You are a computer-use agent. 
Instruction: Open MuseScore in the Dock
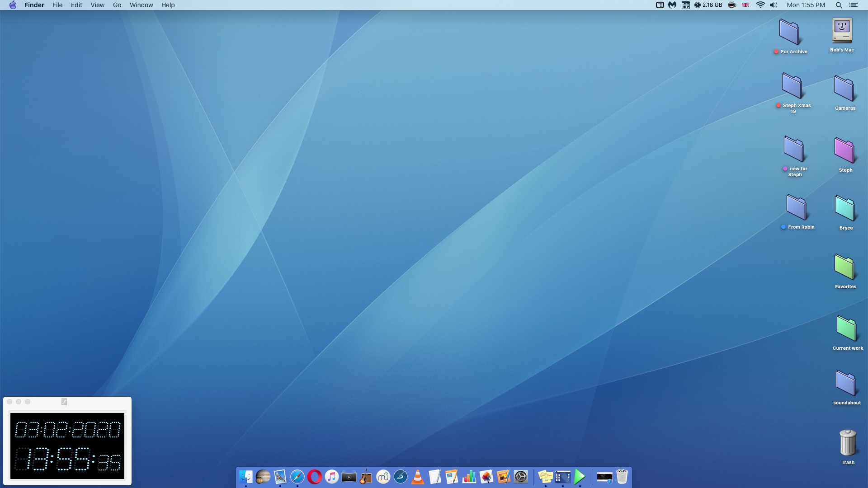pos(383,477)
